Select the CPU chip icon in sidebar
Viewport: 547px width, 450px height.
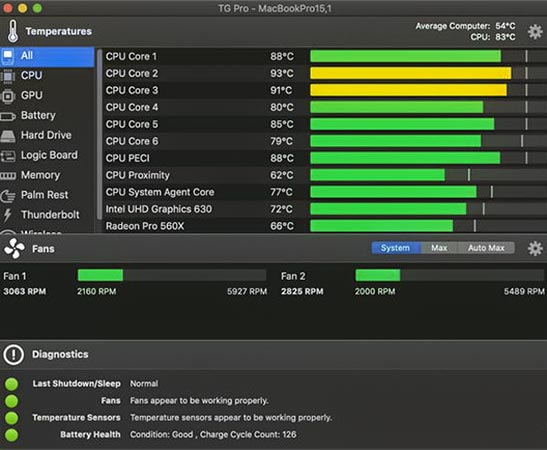(x=8, y=76)
